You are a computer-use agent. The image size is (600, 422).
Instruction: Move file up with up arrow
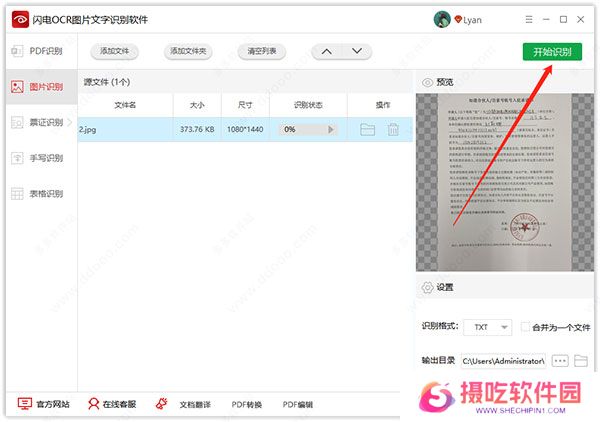tap(328, 51)
